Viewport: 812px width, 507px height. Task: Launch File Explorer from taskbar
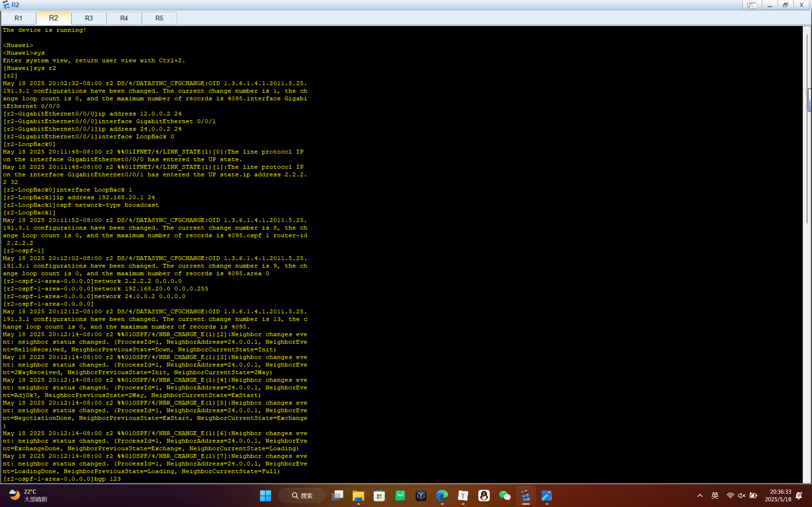pos(358,496)
